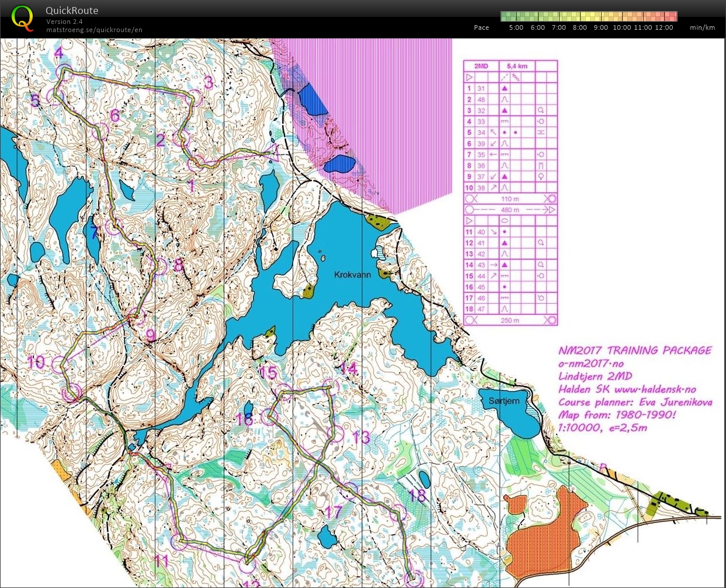Click control number 11 on the map
The width and height of the screenshot is (726, 588).
tap(161, 561)
